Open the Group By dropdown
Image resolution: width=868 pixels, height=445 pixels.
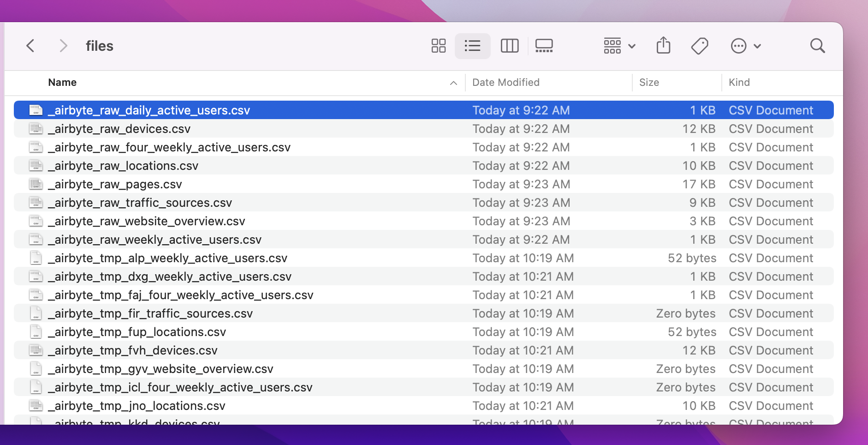tap(620, 46)
